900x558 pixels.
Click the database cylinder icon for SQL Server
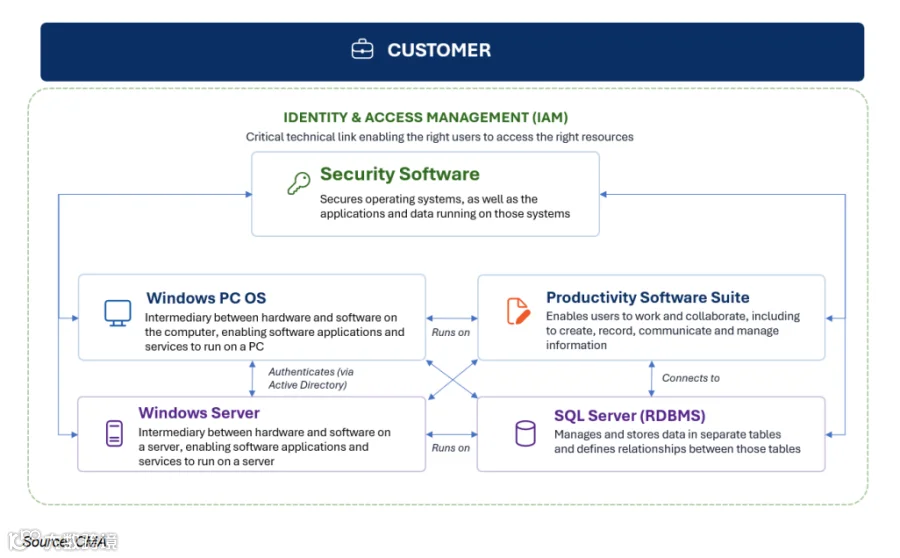(525, 433)
